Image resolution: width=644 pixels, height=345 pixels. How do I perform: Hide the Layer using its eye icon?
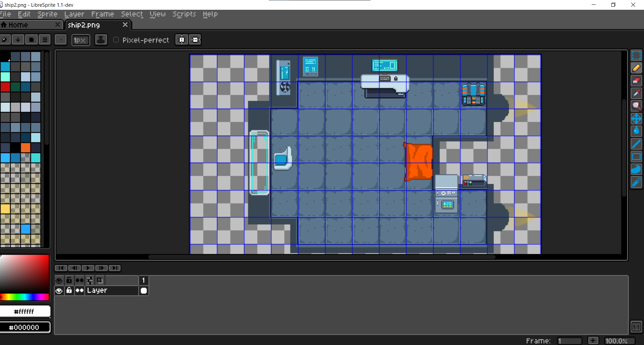click(x=59, y=291)
